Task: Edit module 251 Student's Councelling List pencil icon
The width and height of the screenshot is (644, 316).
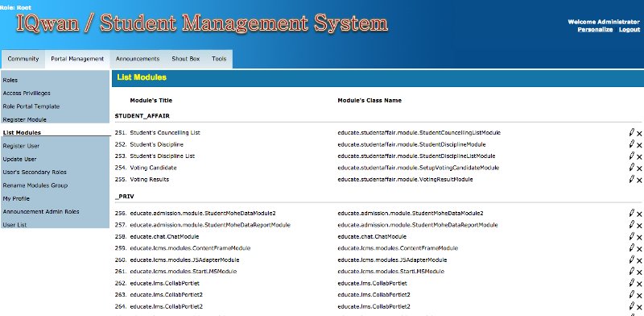Action: click(x=632, y=132)
